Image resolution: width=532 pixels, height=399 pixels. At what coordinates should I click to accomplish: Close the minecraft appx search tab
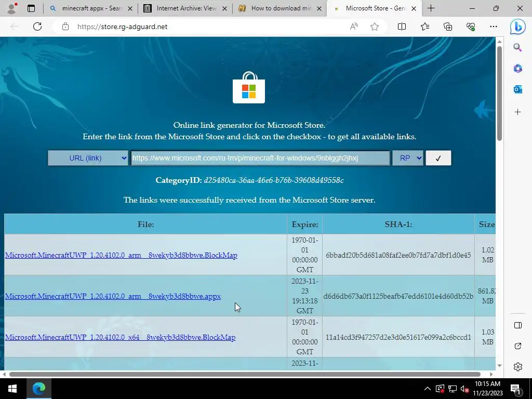pos(130,9)
